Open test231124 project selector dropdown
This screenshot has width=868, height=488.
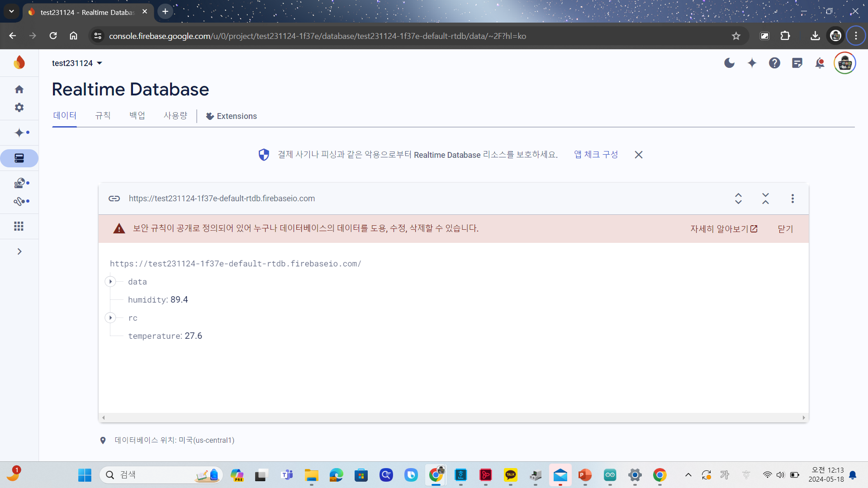click(77, 63)
